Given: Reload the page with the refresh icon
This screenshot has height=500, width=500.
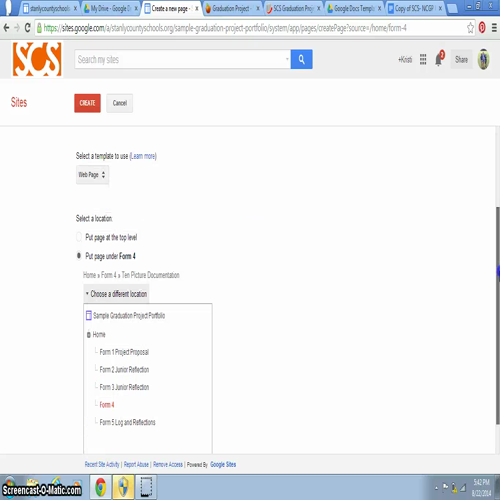Looking at the screenshot, I should (28, 28).
